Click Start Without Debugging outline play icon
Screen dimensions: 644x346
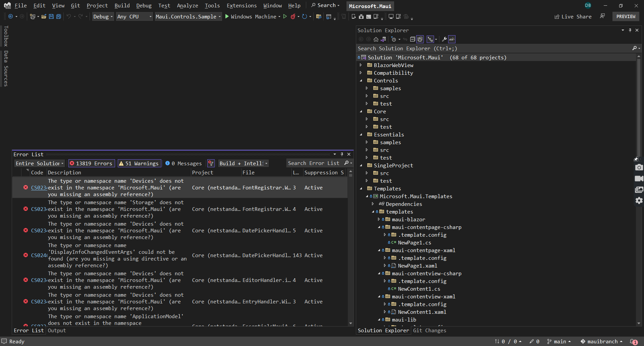point(285,16)
